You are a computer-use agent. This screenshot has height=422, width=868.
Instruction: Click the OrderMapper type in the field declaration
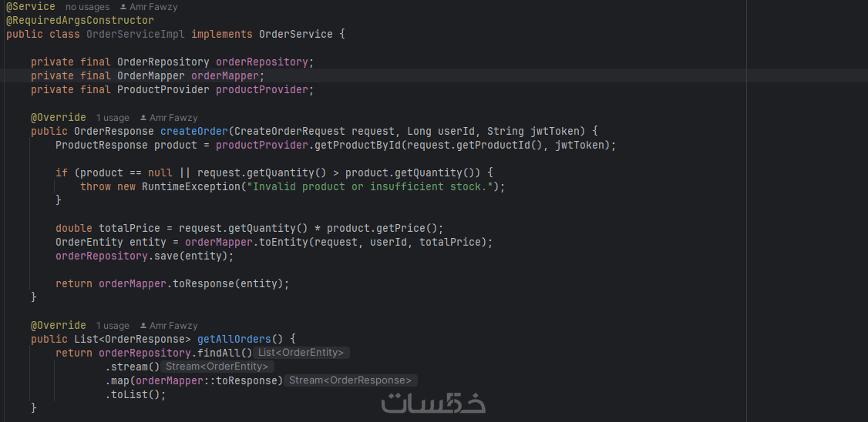pos(151,75)
